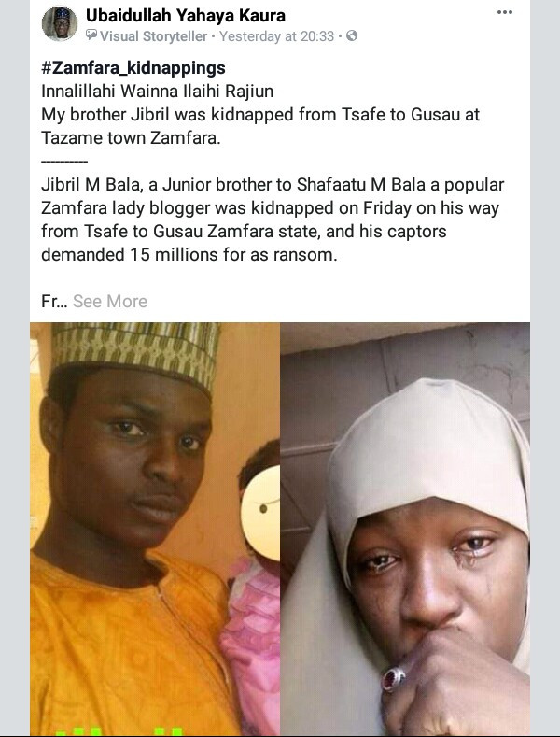Click the "Yesterday at 20:33" timestamp

click(x=276, y=36)
